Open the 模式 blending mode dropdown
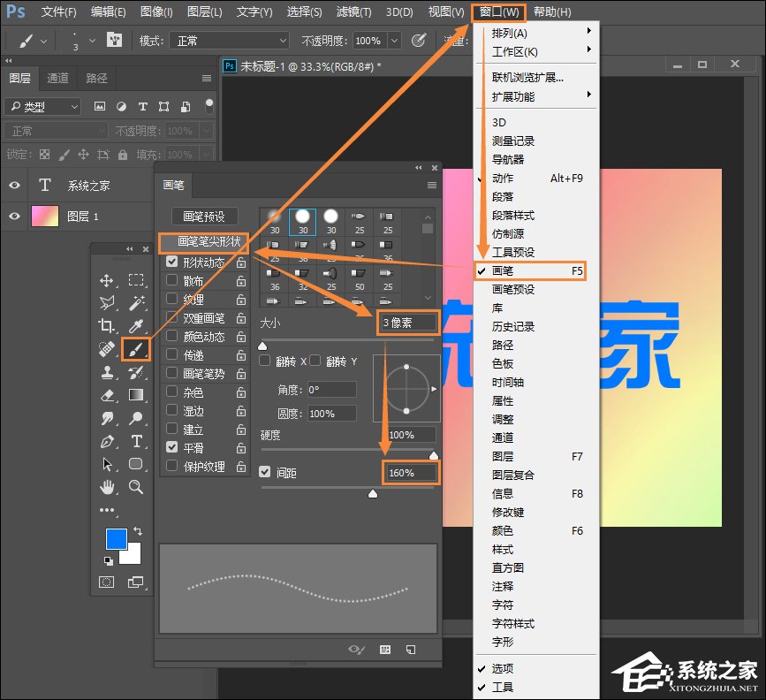This screenshot has height=700, width=766. pyautogui.click(x=228, y=40)
